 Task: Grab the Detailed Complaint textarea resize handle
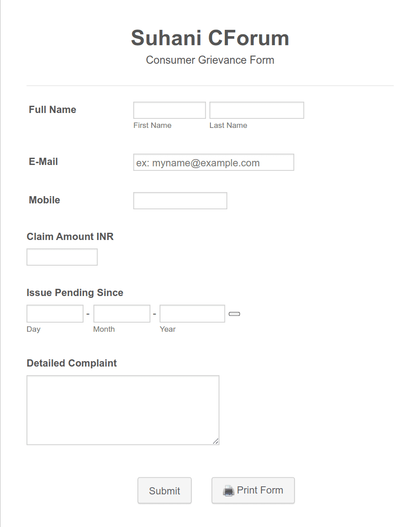tap(215, 441)
